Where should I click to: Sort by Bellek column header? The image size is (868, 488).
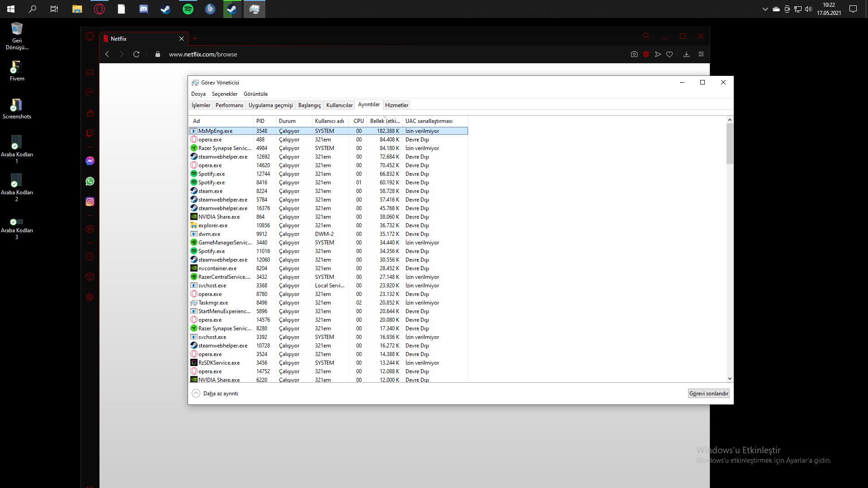click(x=385, y=121)
